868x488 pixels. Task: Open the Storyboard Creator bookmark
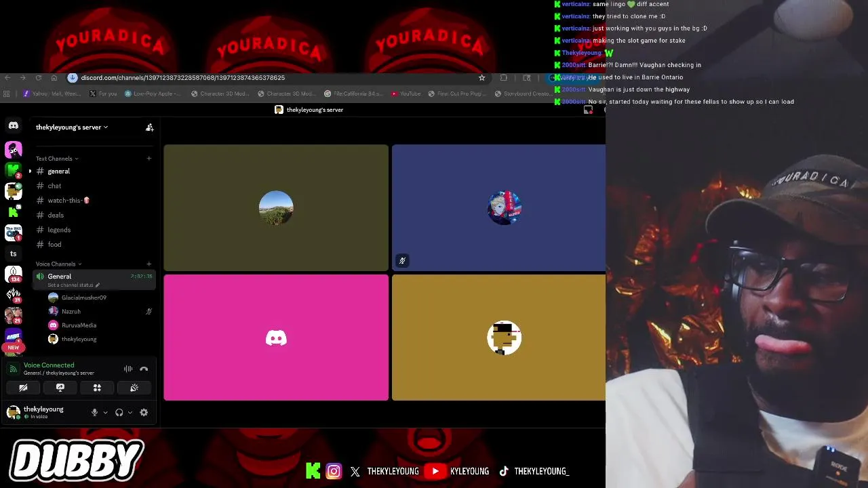click(x=524, y=94)
